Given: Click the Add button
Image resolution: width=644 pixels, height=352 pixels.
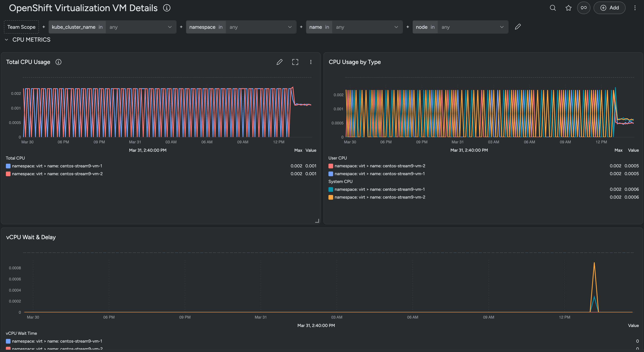Looking at the screenshot, I should click(610, 8).
